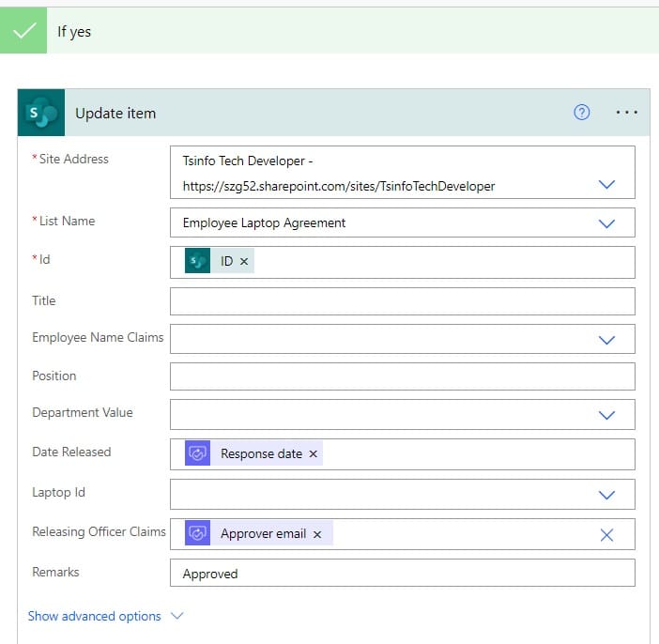
Task: Expand the advanced options chevron
Action: [x=177, y=616]
